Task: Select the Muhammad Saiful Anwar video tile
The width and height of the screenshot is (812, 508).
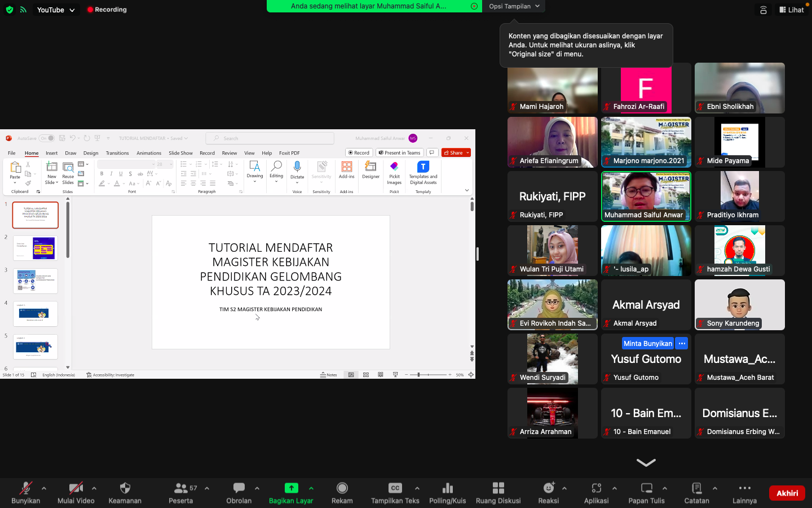Action: click(x=646, y=196)
